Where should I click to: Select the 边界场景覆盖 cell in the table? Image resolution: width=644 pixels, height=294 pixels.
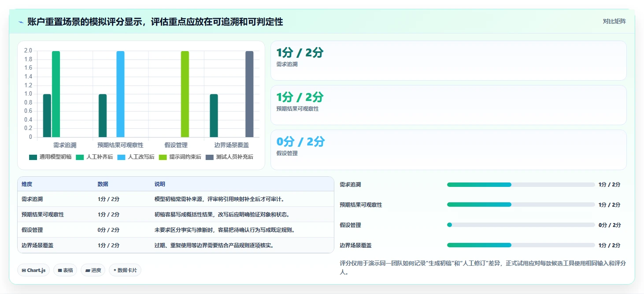37,246
